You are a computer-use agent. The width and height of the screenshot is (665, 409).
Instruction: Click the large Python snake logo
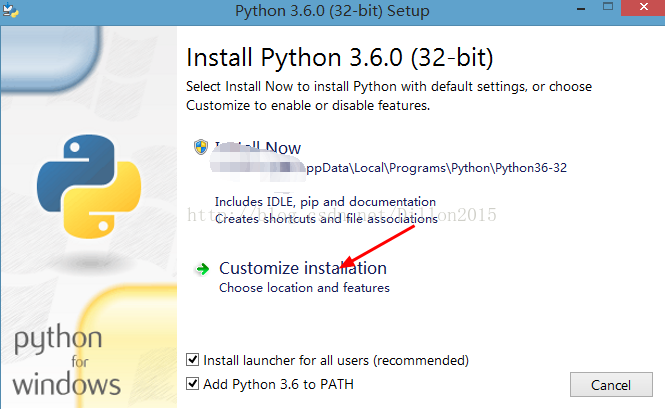[x=89, y=187]
